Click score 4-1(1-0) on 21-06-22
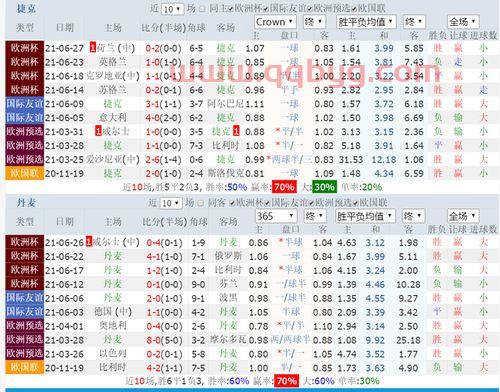The height and width of the screenshot is (392, 500). click(165, 257)
